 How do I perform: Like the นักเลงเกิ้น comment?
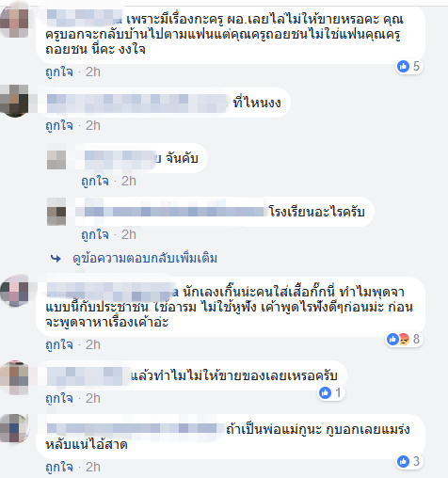(x=59, y=345)
